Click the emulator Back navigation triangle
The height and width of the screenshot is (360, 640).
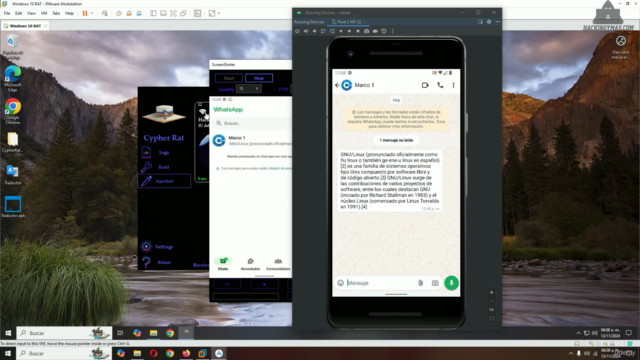pyautogui.click(x=341, y=31)
